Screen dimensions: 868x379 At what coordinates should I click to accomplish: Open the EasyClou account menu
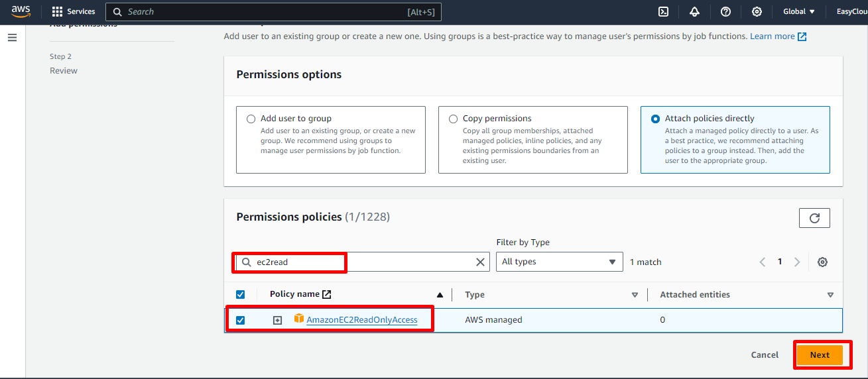(851, 11)
